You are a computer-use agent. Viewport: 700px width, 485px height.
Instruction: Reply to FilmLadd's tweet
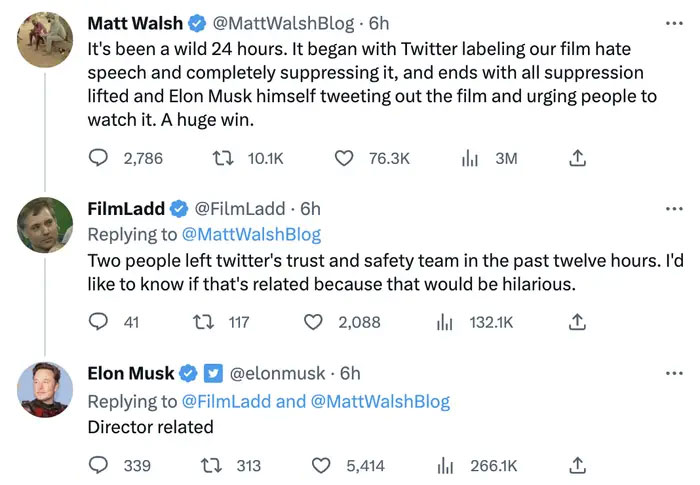click(x=99, y=322)
